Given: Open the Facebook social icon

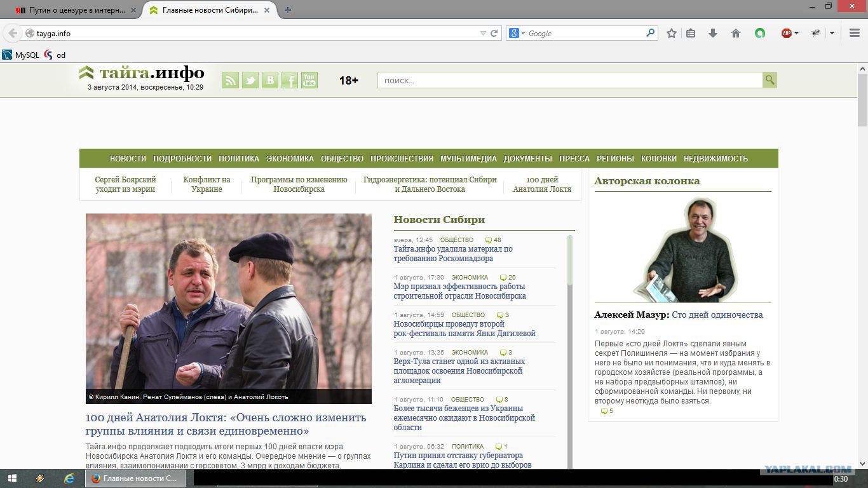Looking at the screenshot, I should click(x=290, y=80).
